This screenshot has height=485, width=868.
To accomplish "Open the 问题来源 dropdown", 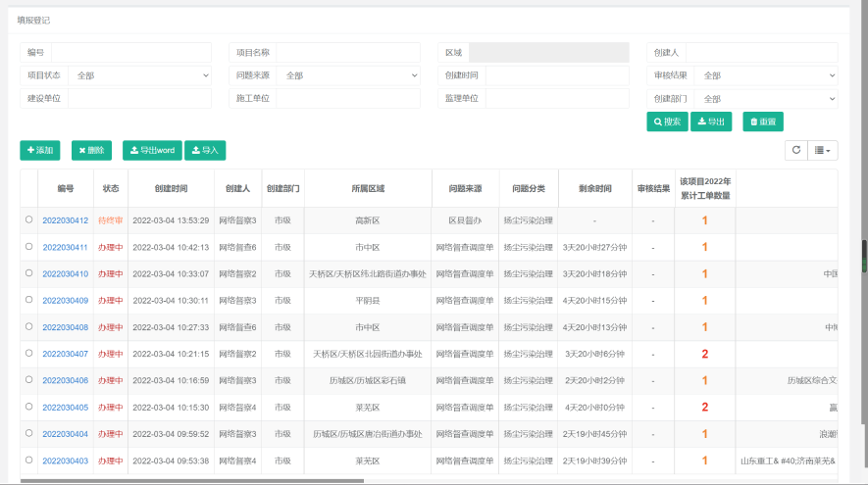I will coord(349,75).
